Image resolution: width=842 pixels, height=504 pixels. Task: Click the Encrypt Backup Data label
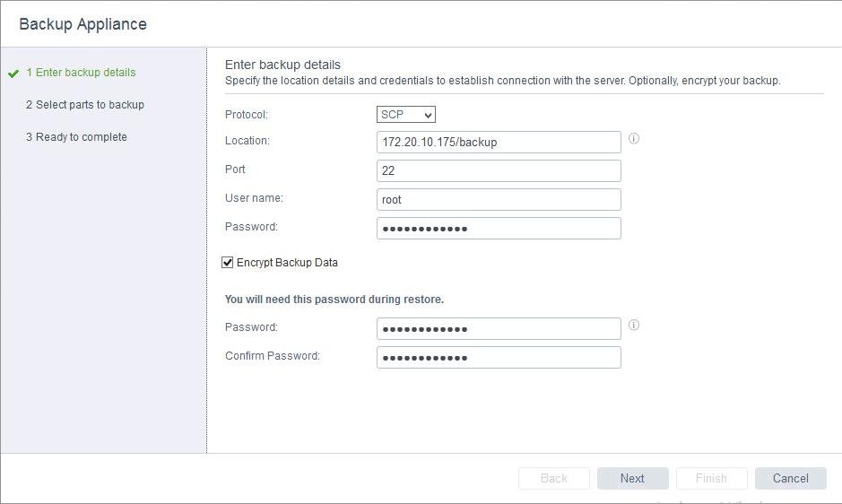287,263
